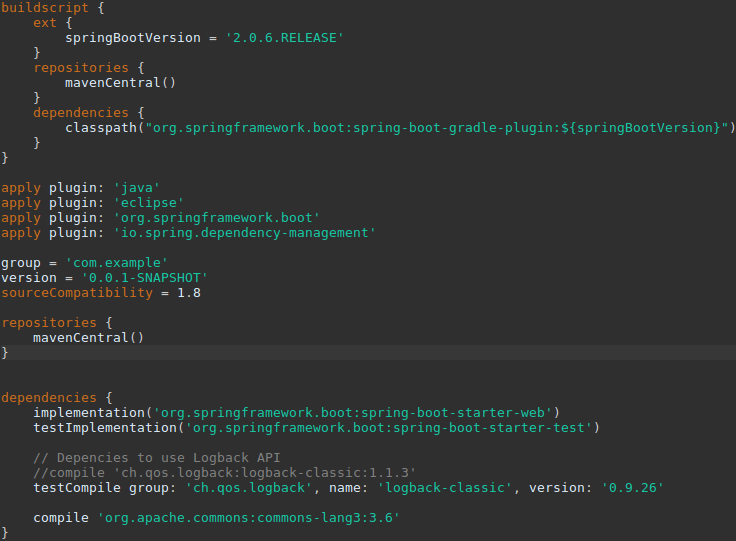Click the 'classpath' method call
This screenshot has width=736, height=541.
tap(100, 128)
